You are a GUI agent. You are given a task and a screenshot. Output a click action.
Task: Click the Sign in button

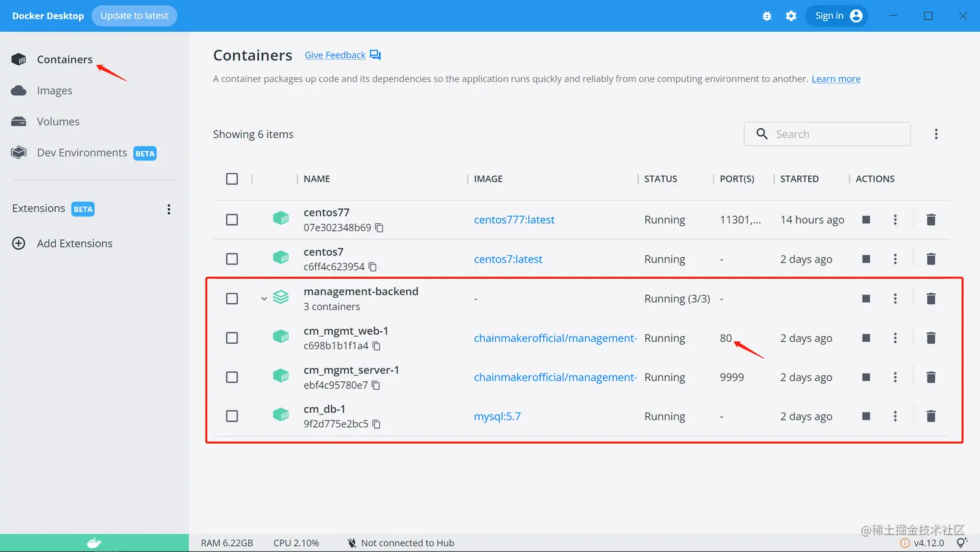(x=837, y=16)
